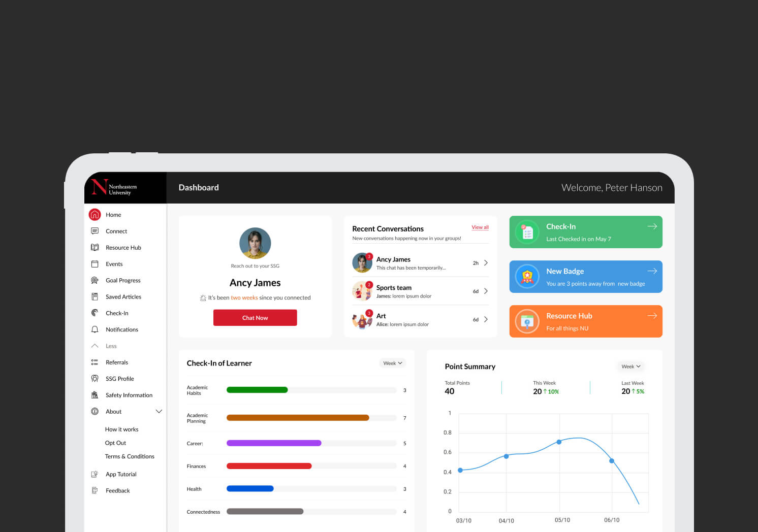Open Sports team conversation chevron
The image size is (758, 532).
(x=486, y=291)
